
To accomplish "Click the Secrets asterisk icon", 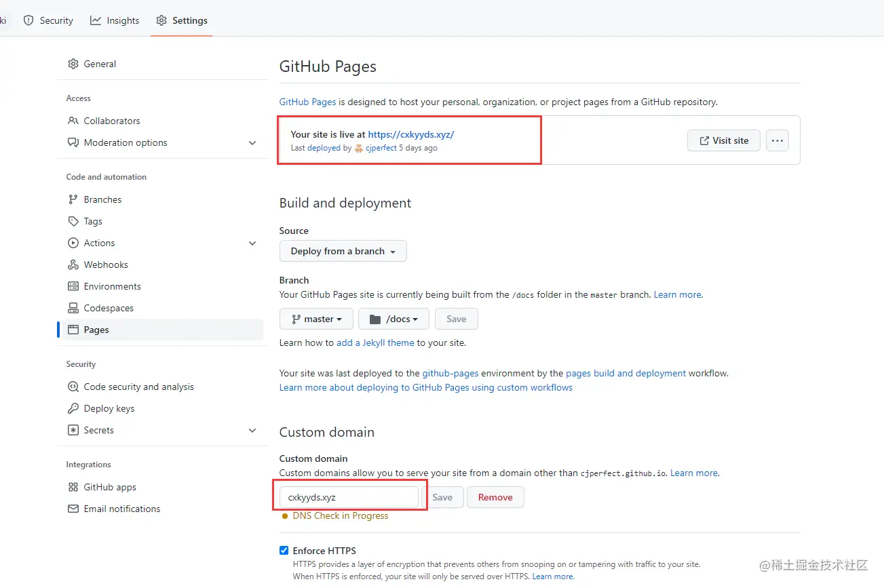I will (x=73, y=430).
